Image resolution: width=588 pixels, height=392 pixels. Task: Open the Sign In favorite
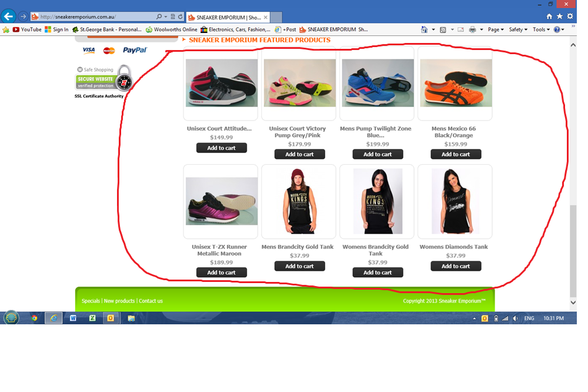[x=56, y=29]
